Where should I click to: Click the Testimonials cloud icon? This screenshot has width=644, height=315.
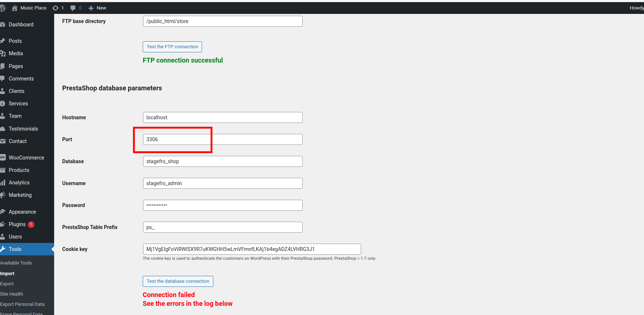coord(3,129)
